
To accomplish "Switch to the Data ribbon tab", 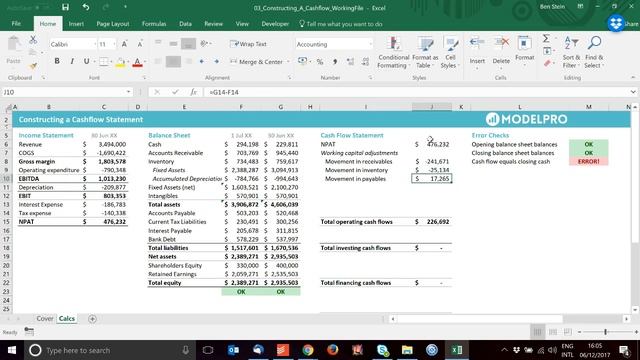I will click(x=185, y=24).
